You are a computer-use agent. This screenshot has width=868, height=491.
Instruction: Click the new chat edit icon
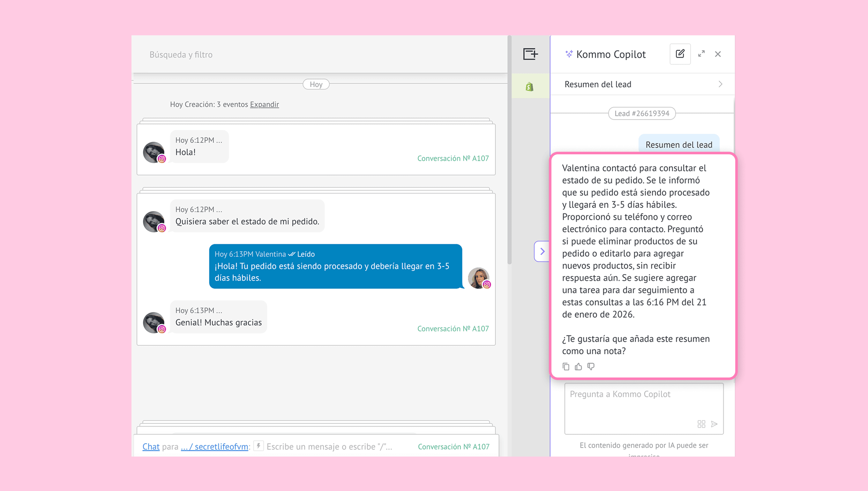click(680, 54)
